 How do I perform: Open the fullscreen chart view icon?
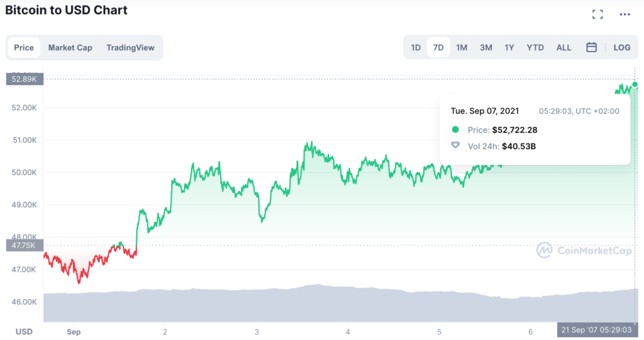pos(597,14)
